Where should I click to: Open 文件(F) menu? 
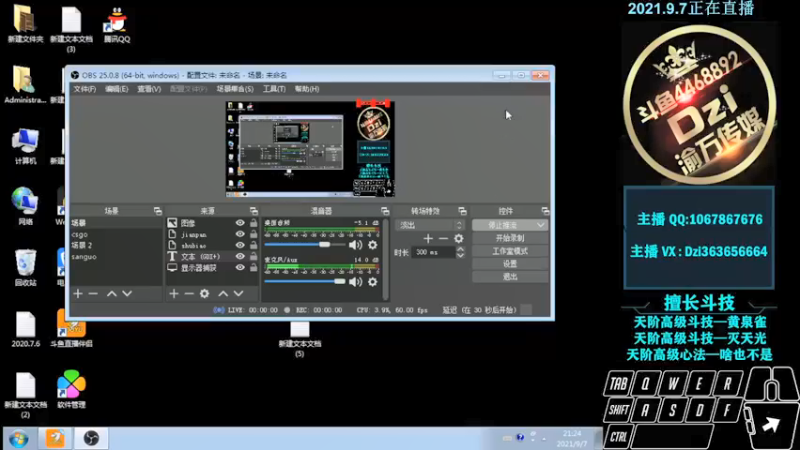pos(85,89)
